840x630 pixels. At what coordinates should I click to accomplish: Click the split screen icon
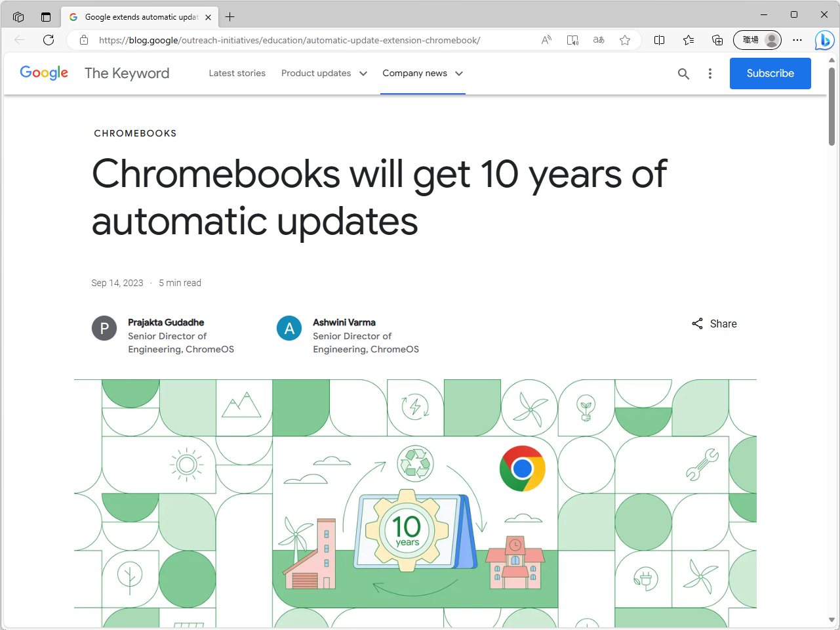(659, 40)
